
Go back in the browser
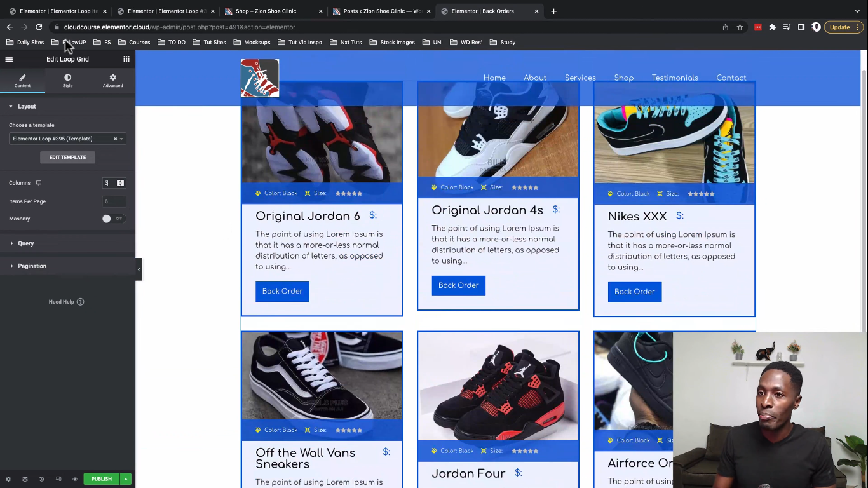[x=10, y=27]
